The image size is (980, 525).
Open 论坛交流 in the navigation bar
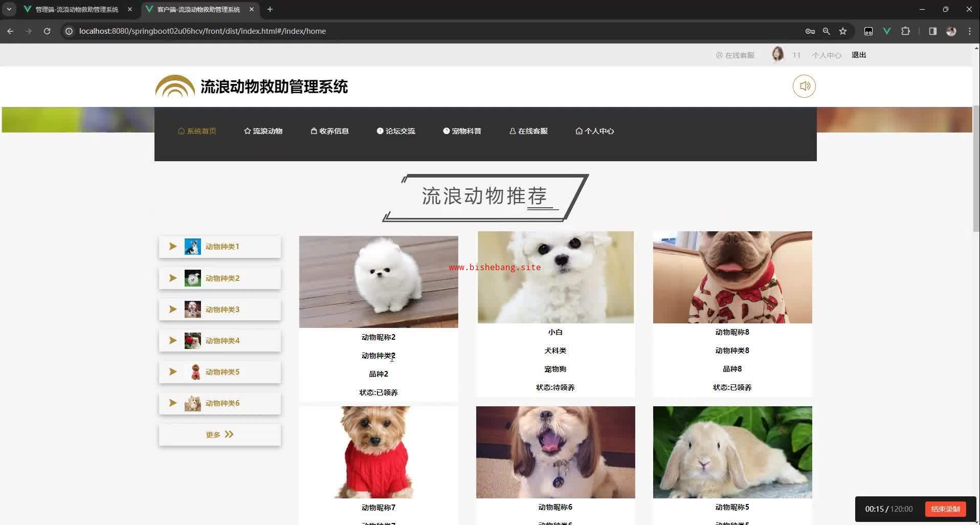(x=396, y=131)
